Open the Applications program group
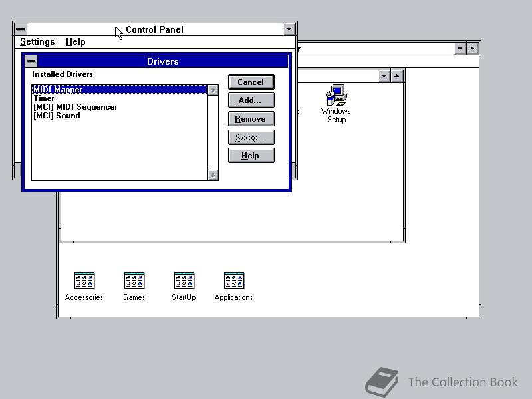The width and height of the screenshot is (532, 399). (234, 287)
